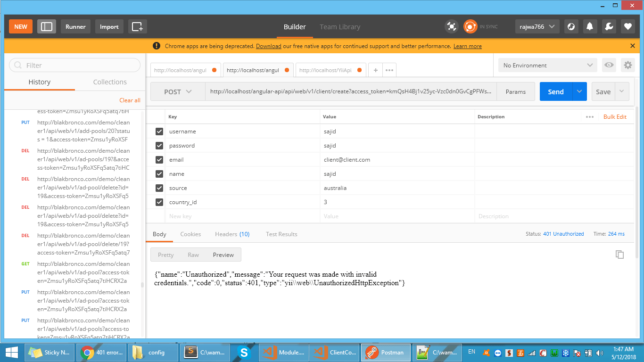Expand the No Environment dropdown
This screenshot has width=644, height=362.
(548, 65)
